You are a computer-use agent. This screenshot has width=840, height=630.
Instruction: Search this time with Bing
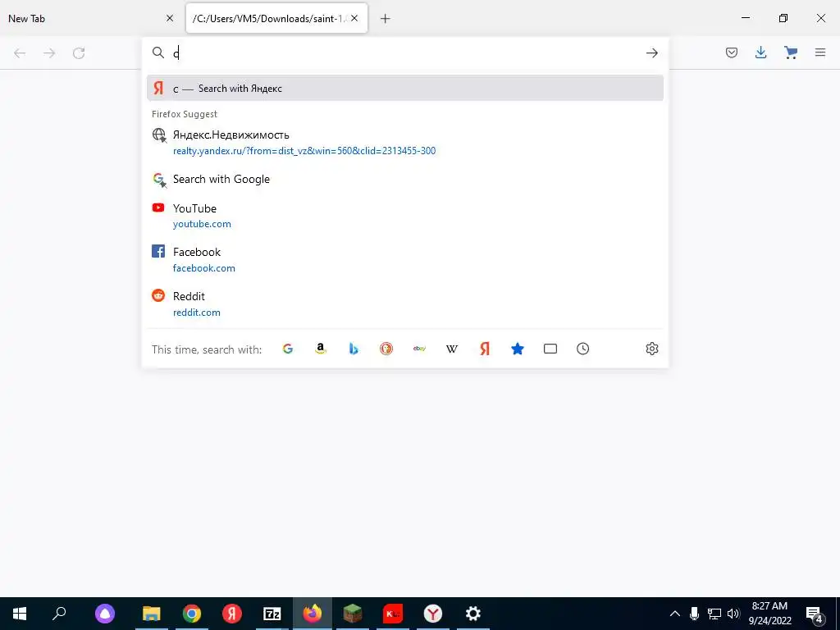(354, 349)
